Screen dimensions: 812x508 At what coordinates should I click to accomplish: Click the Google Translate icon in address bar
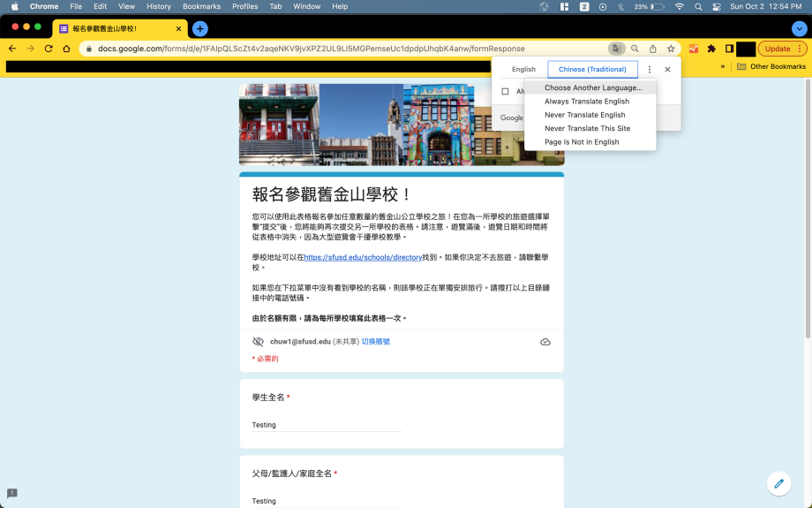point(616,49)
